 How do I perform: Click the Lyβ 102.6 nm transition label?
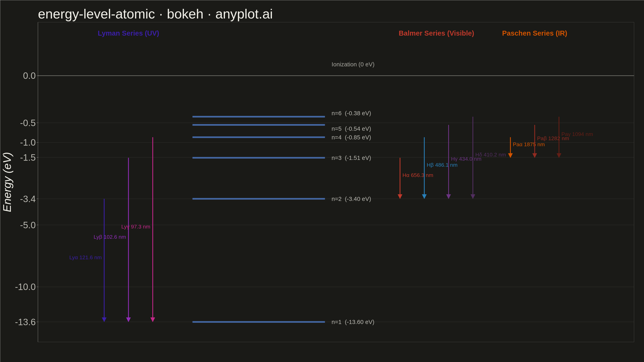pos(110,237)
